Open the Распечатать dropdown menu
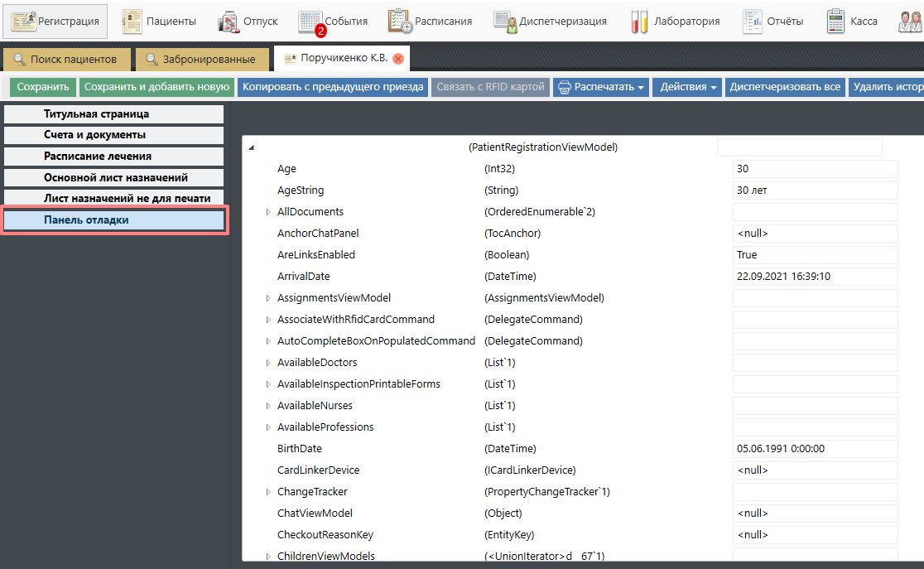The image size is (924, 569). (x=600, y=87)
